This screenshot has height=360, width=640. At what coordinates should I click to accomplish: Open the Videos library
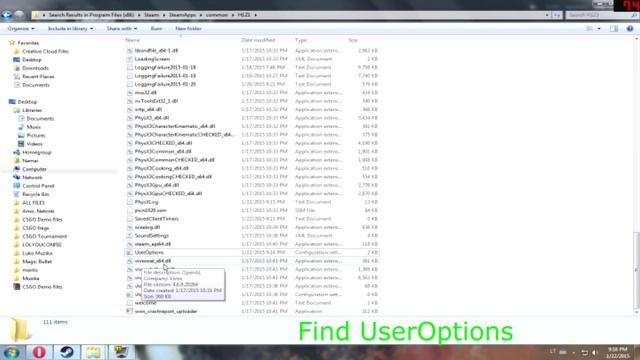(35, 144)
